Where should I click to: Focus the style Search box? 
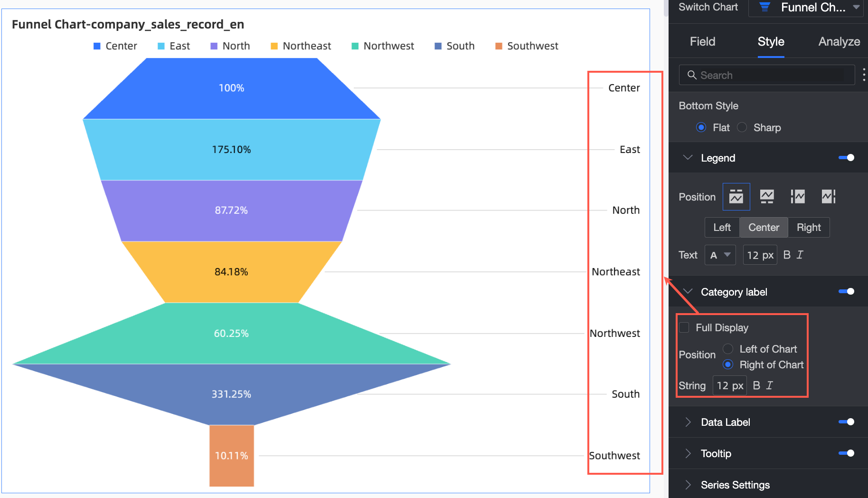(x=767, y=75)
